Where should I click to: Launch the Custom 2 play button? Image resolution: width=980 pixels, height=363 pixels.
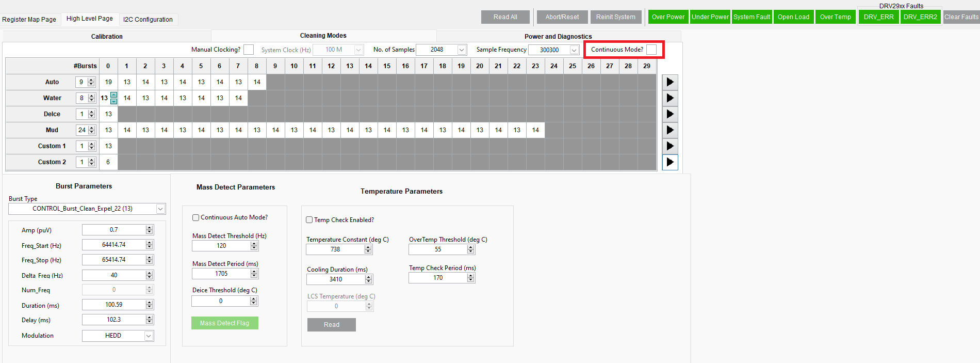click(669, 162)
